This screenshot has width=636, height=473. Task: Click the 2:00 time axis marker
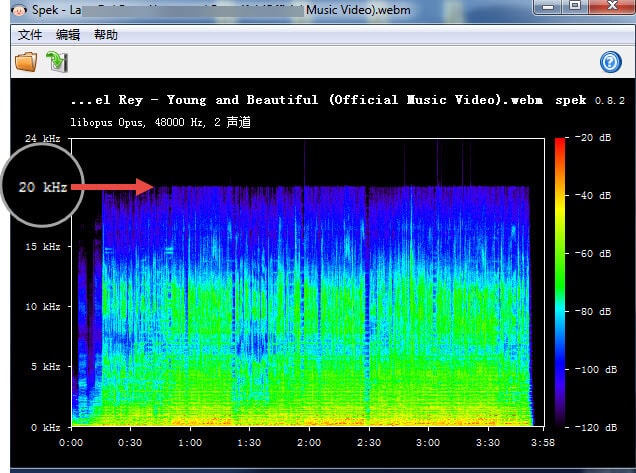tap(309, 441)
